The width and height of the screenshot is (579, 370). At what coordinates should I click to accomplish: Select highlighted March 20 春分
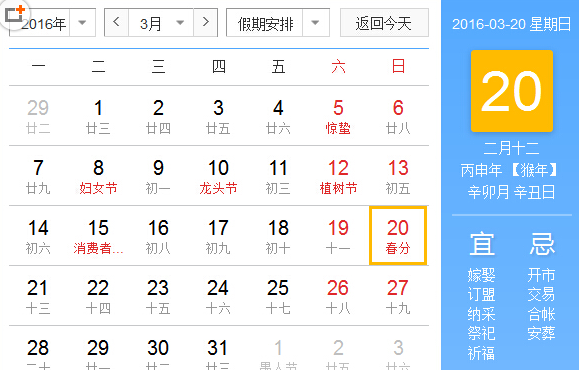tap(398, 236)
